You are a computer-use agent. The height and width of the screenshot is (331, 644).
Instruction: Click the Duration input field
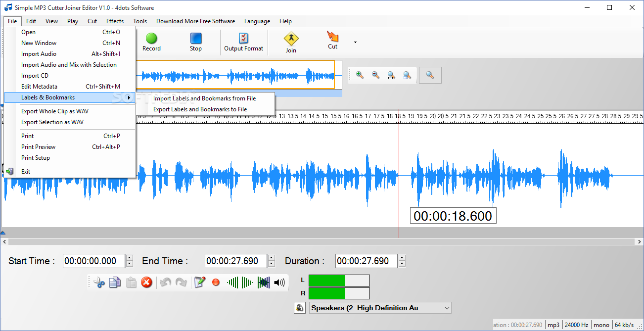[x=367, y=261]
